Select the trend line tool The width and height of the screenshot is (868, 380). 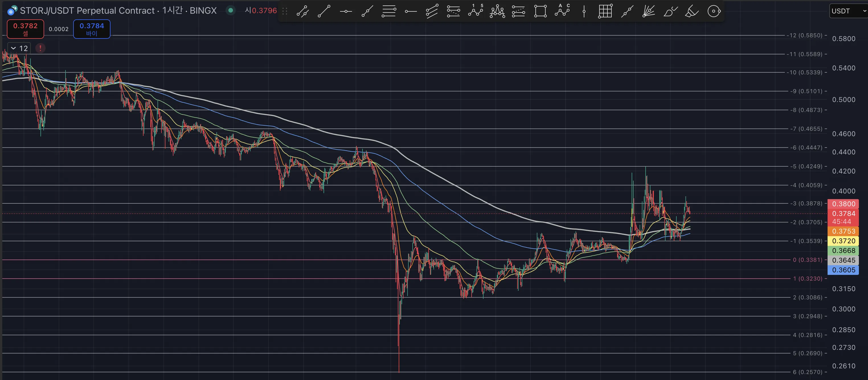(x=324, y=11)
